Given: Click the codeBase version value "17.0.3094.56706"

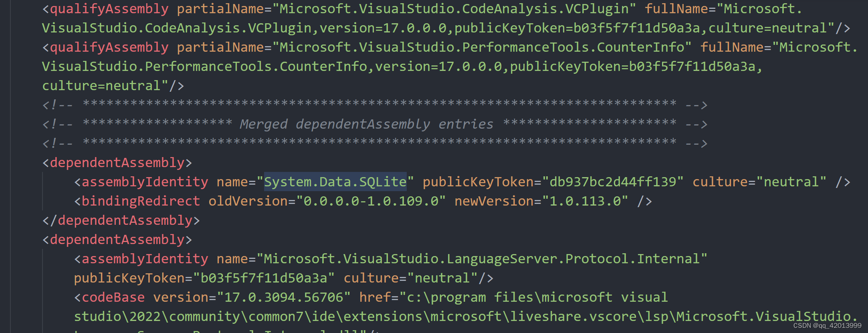Looking at the screenshot, I should [x=284, y=297].
